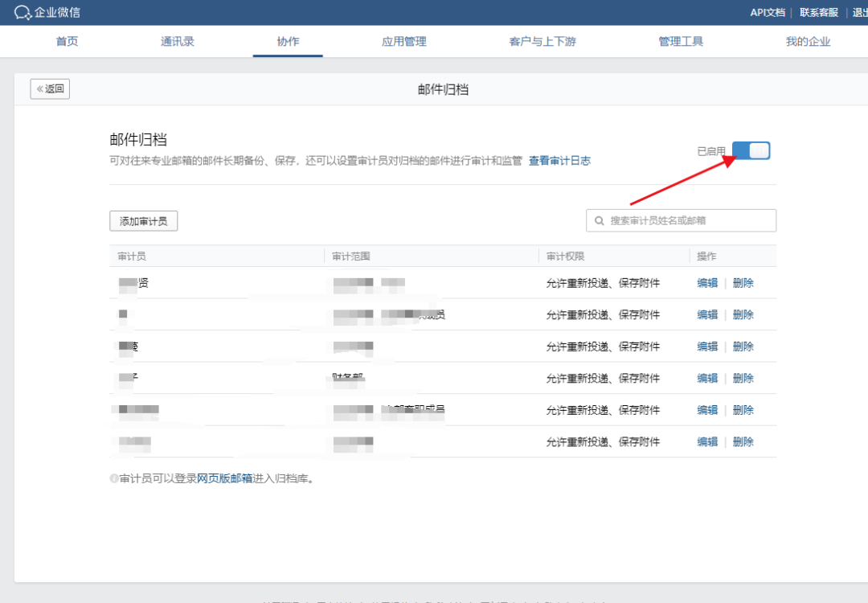The height and width of the screenshot is (603, 868).
Task: Click the magnifier icon in the search box
Action: click(x=600, y=219)
